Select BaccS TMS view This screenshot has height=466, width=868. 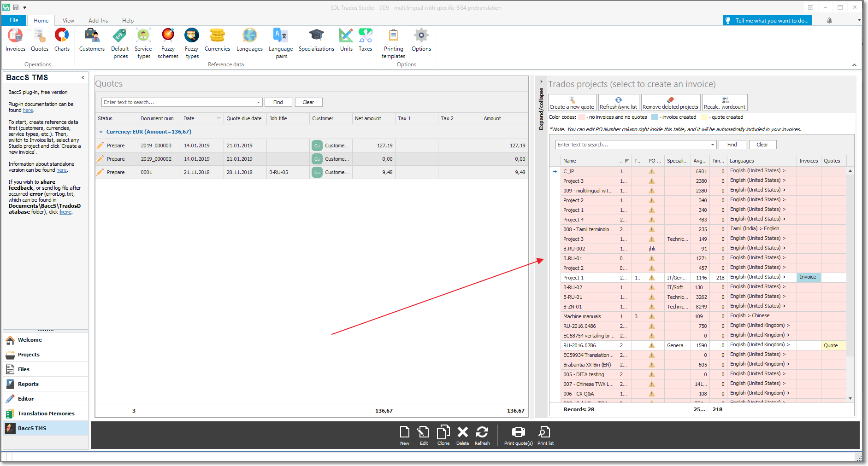pos(46,428)
